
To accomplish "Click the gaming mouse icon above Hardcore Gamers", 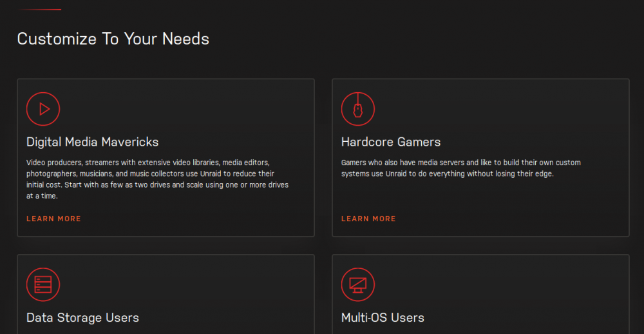I will point(357,109).
